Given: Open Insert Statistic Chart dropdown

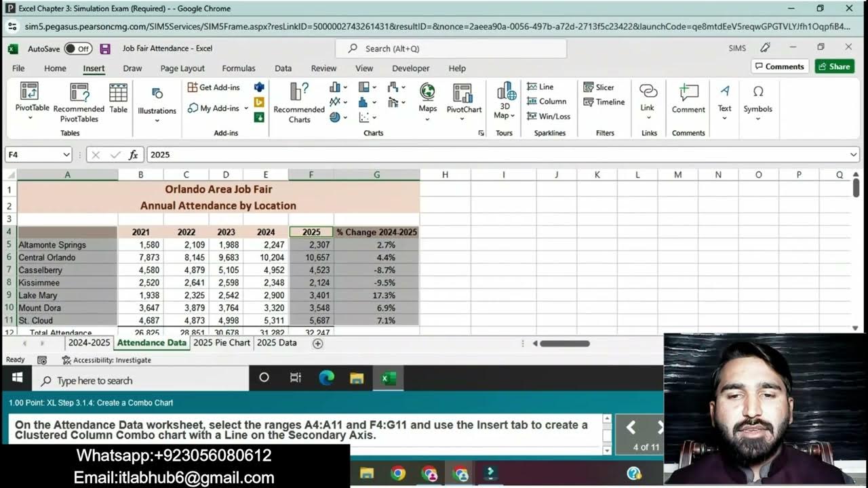Looking at the screenshot, I should (x=367, y=102).
